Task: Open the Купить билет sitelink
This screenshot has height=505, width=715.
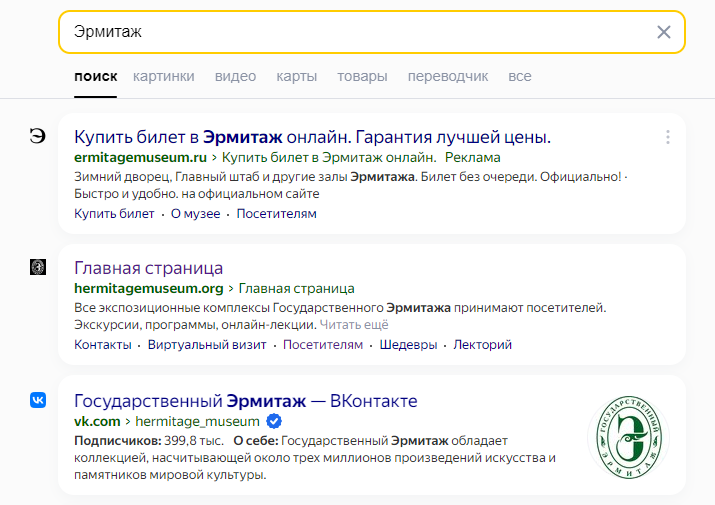Action: [114, 213]
